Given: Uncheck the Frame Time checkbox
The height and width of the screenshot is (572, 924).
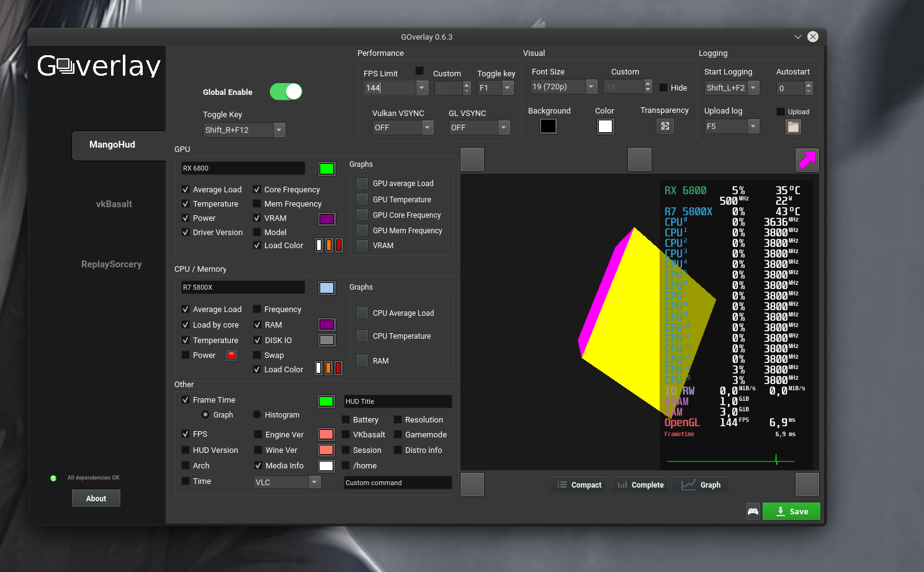Looking at the screenshot, I should tap(186, 400).
